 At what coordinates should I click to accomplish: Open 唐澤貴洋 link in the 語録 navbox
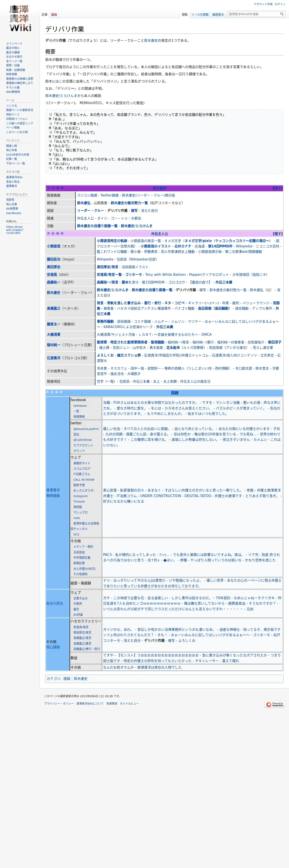(53, 490)
